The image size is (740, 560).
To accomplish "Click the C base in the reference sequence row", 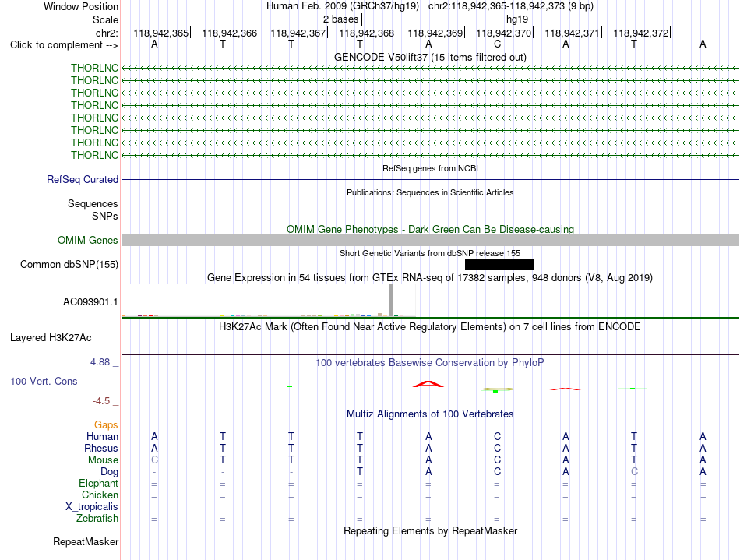I will click(x=497, y=44).
